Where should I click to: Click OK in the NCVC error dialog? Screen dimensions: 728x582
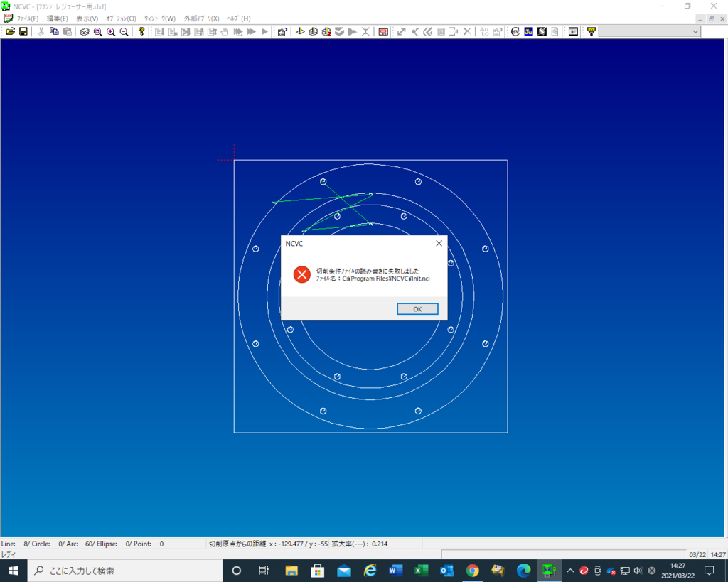pos(417,309)
